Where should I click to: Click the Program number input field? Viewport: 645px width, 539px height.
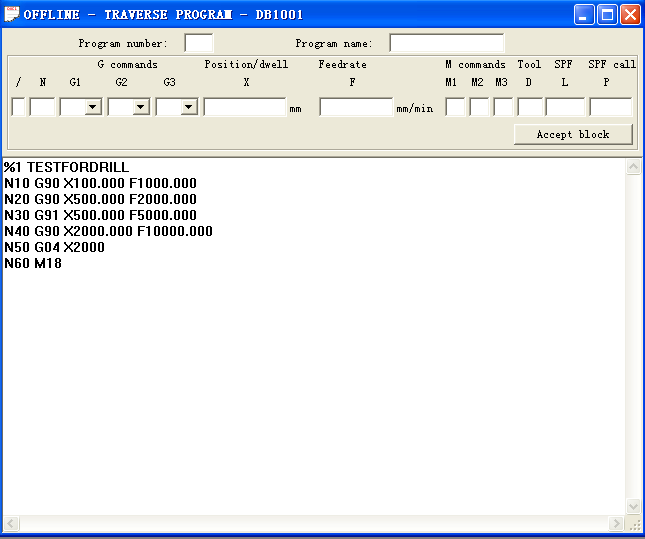[199, 43]
